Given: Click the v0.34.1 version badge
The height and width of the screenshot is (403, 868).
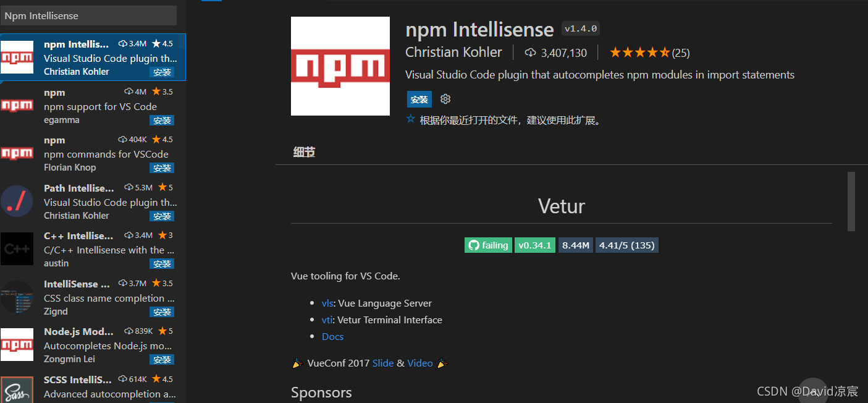Looking at the screenshot, I should [x=535, y=245].
